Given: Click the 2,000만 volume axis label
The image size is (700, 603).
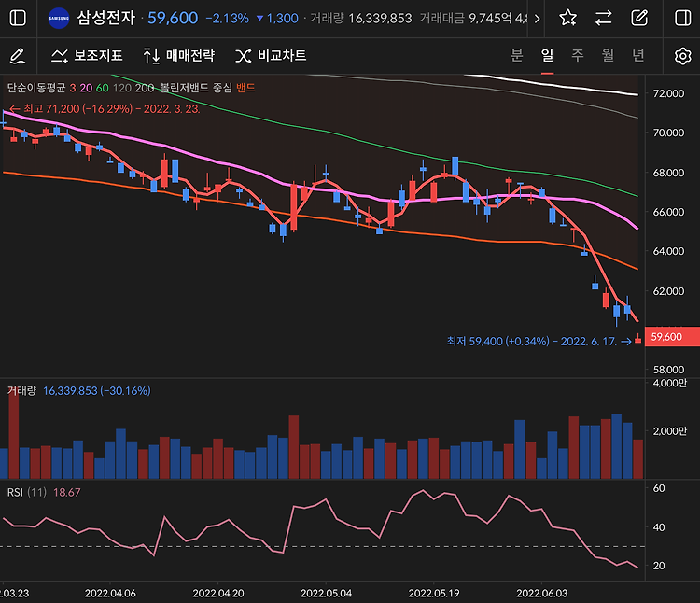Looking at the screenshot, I should [669, 431].
